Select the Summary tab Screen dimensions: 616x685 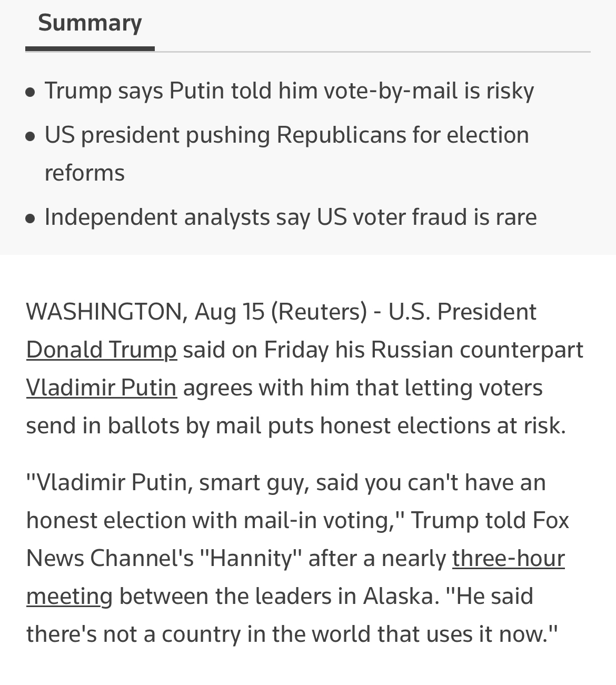click(x=90, y=23)
